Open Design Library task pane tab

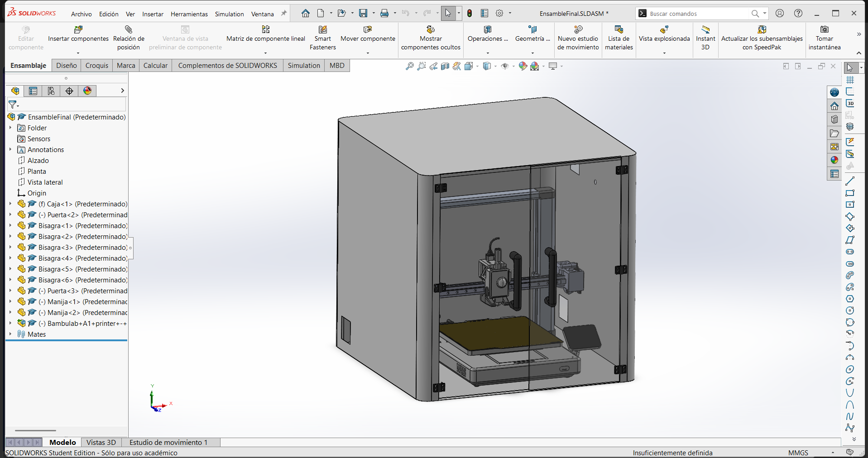pos(834,119)
